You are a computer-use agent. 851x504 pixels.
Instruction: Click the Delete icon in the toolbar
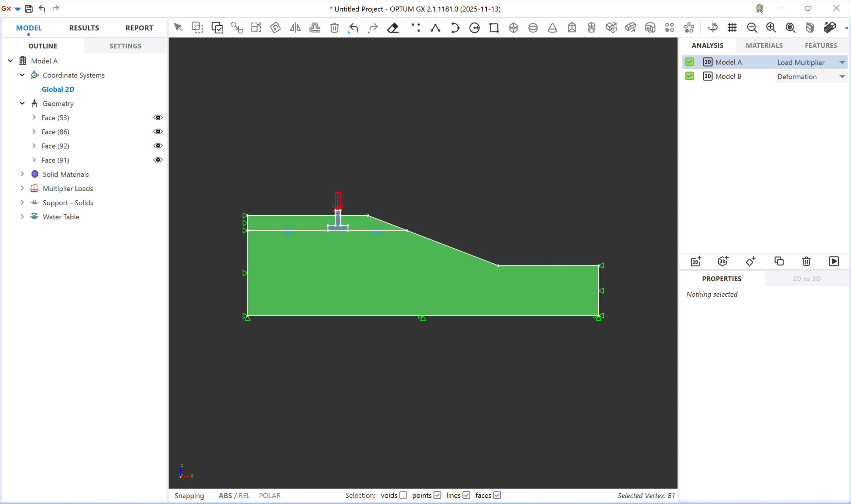(x=334, y=28)
